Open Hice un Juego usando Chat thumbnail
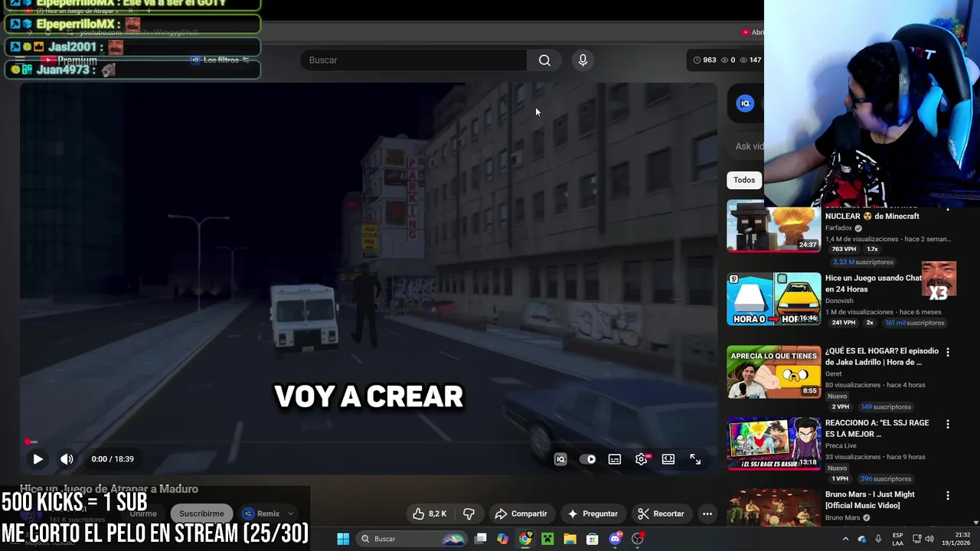The width and height of the screenshot is (980, 551). coord(773,299)
